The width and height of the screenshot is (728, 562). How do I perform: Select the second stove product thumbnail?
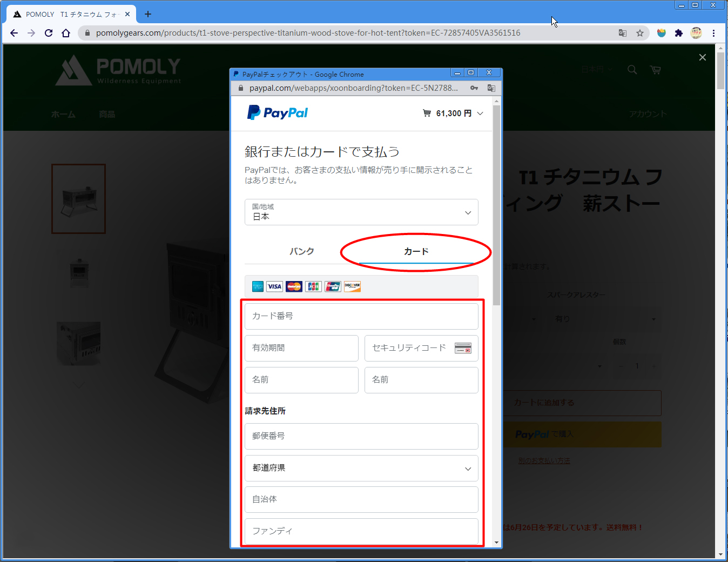coord(79,273)
